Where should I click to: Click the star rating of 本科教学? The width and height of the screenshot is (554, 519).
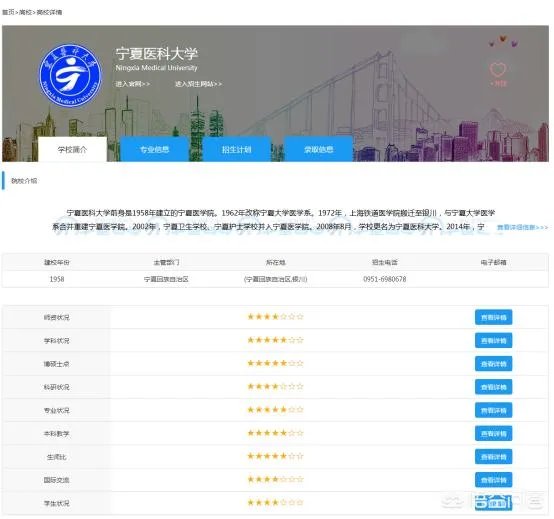[275, 433]
